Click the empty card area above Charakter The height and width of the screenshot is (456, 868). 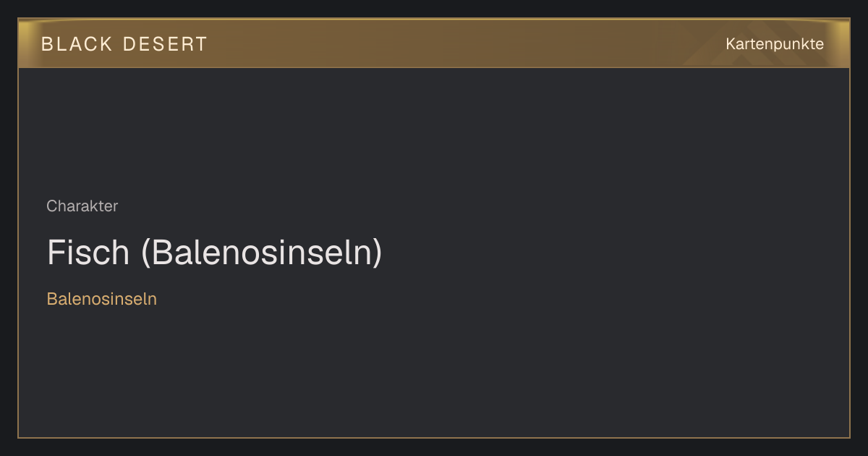click(x=434, y=130)
